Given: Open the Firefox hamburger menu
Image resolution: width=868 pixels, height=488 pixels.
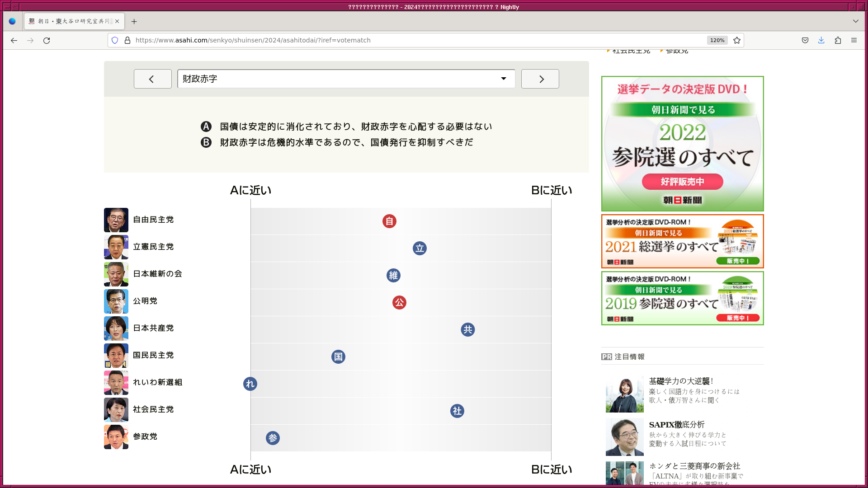Looking at the screenshot, I should (854, 40).
